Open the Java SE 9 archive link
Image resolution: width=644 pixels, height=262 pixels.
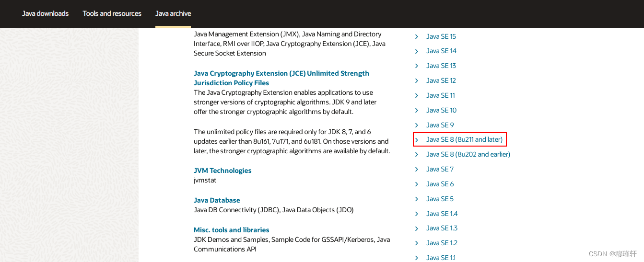(x=440, y=125)
